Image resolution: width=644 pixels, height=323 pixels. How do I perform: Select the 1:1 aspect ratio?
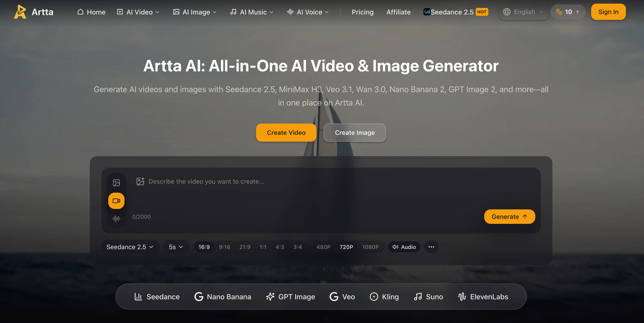click(x=263, y=247)
